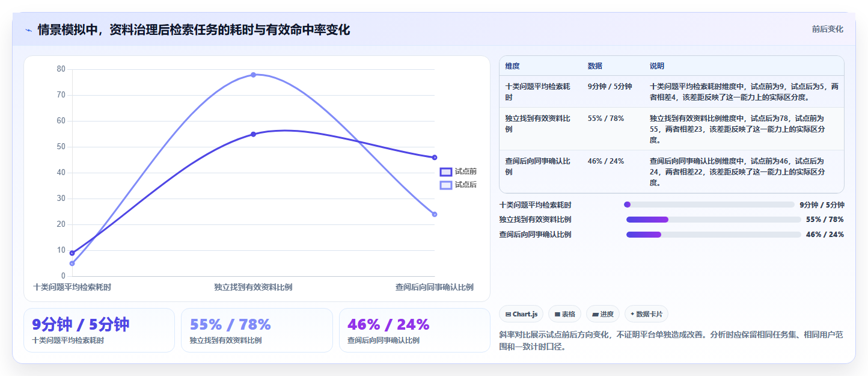Screen dimensions: 868x376
Task: Click progress value 46% / 24% at right
Action: coord(825,235)
